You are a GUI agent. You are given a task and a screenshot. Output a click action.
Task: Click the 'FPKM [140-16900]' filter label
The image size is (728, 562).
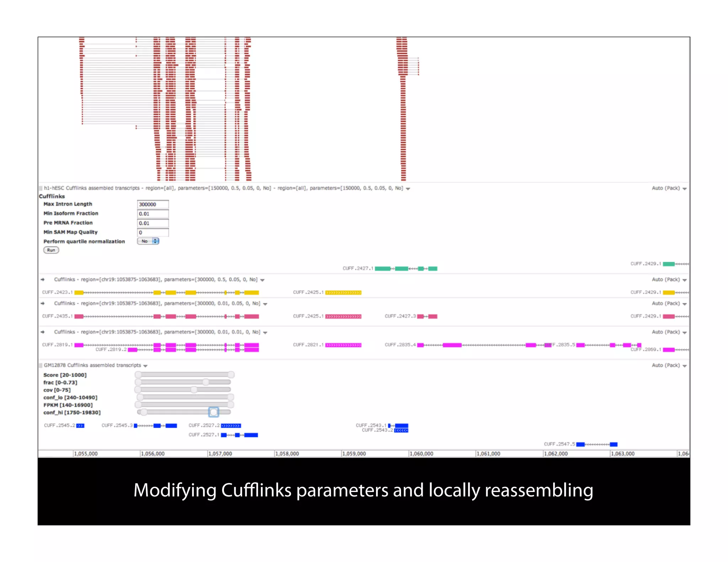click(x=68, y=405)
